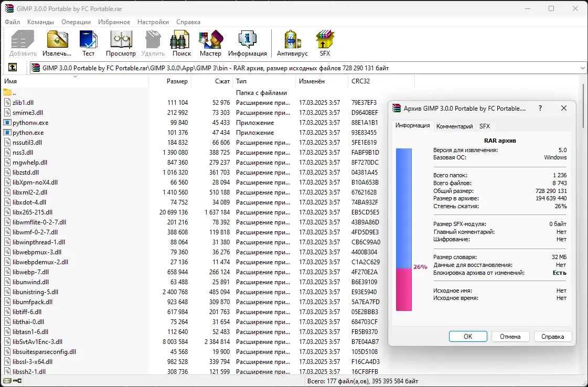588x387 pixels.
Task: Open the Команды menu
Action: pos(40,21)
